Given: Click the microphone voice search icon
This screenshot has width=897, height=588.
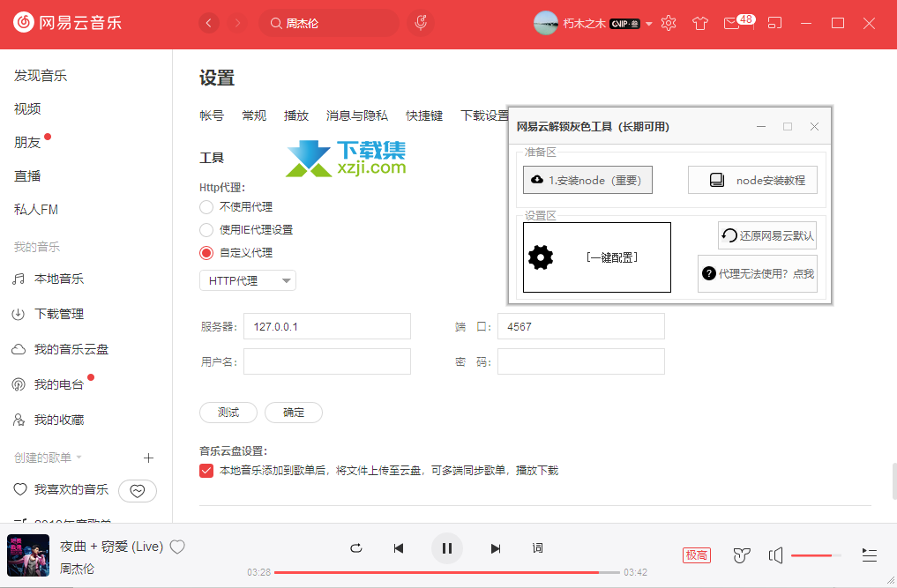Looking at the screenshot, I should [422, 23].
